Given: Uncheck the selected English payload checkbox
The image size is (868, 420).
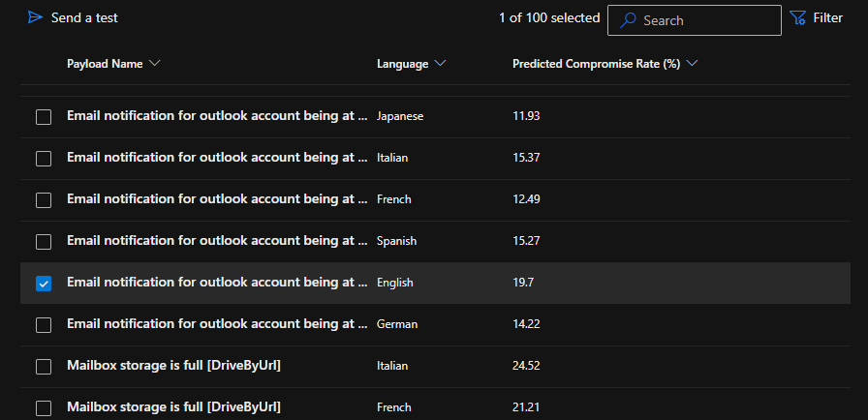Looking at the screenshot, I should point(44,283).
